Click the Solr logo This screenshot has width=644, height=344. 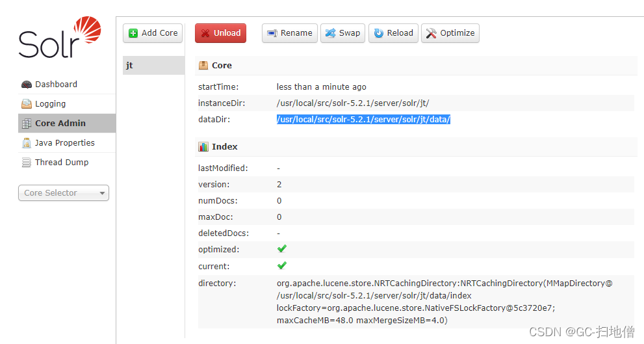[60, 38]
